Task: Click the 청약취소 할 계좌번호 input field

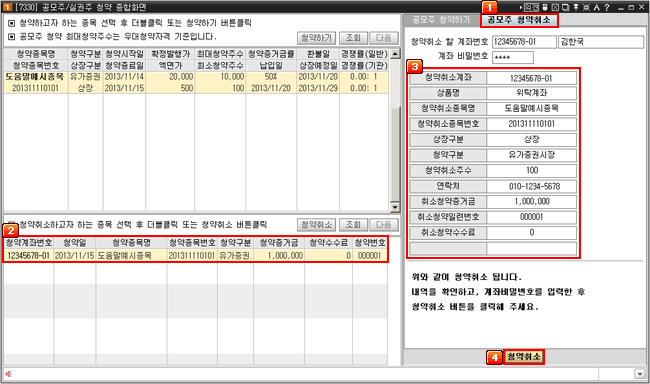Action: [x=524, y=42]
